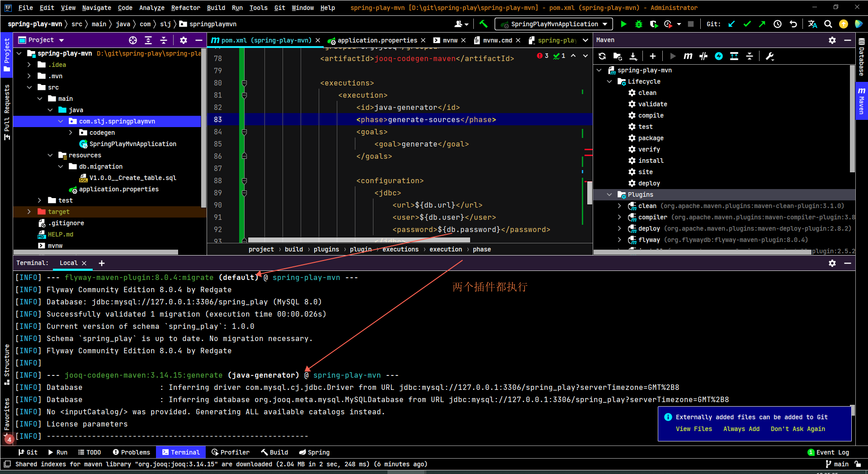
Task: Toggle the Project tool window stripe
Action: tap(6, 55)
